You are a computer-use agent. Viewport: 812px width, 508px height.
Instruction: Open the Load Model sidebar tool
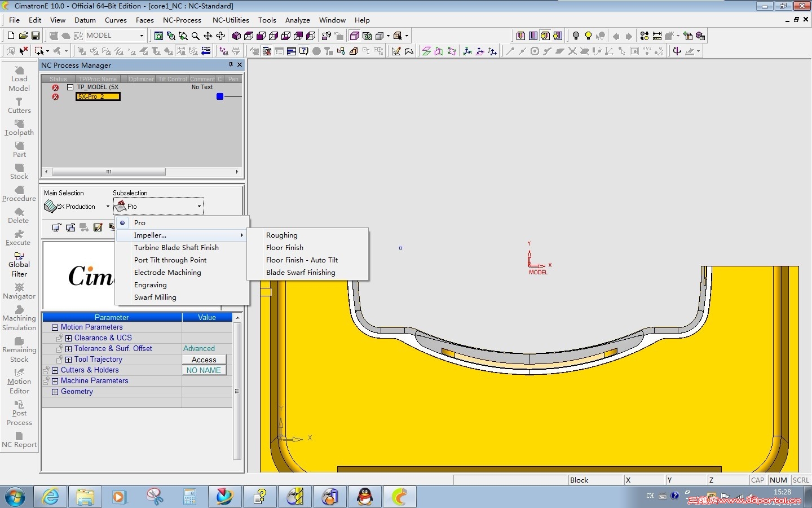[19, 78]
